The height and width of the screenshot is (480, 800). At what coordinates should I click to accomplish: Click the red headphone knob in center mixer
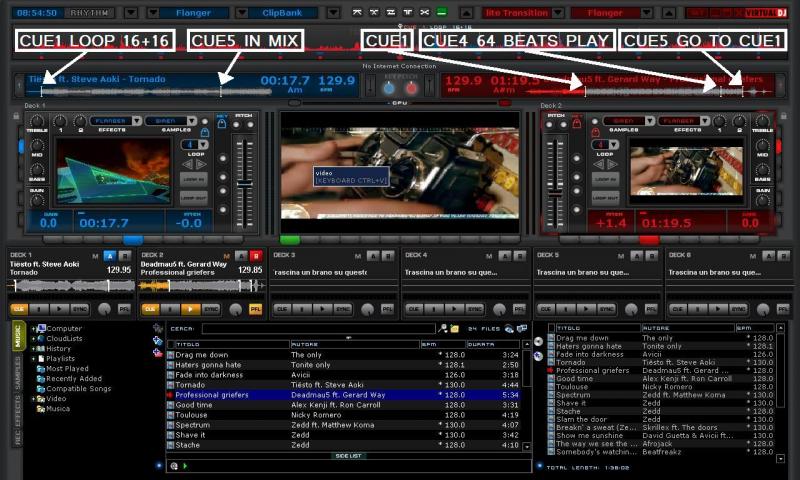pos(411,88)
